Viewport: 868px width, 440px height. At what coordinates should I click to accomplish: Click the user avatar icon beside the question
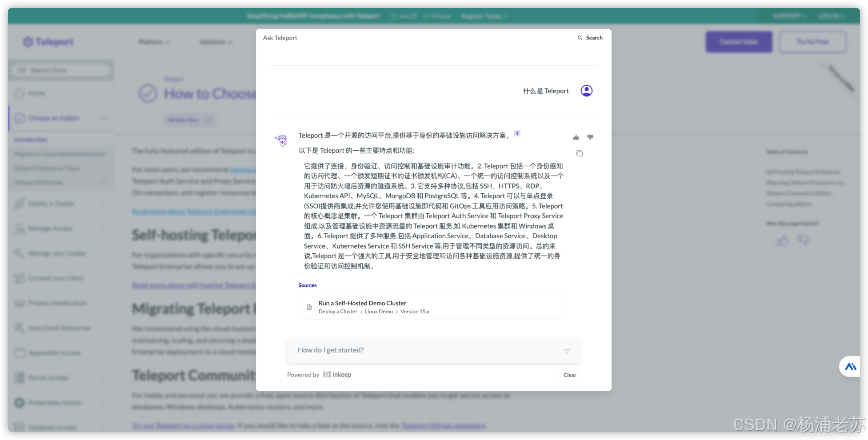pos(587,91)
